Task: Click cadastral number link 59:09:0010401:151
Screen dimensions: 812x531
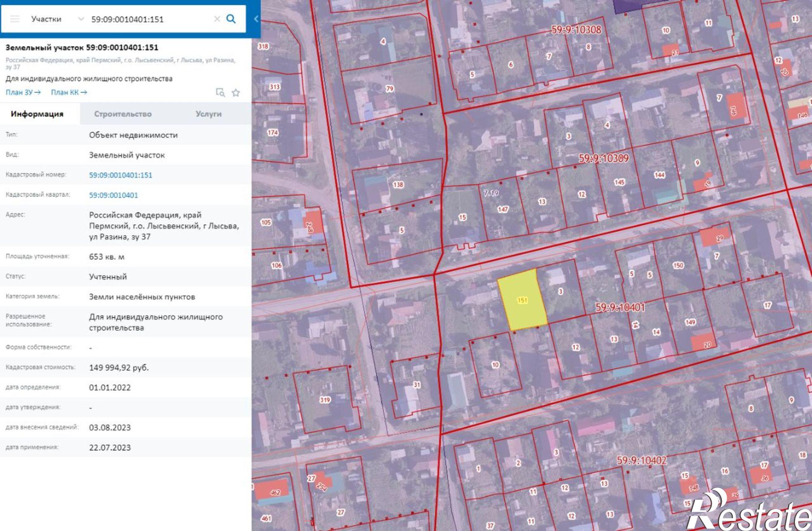Action: (121, 175)
